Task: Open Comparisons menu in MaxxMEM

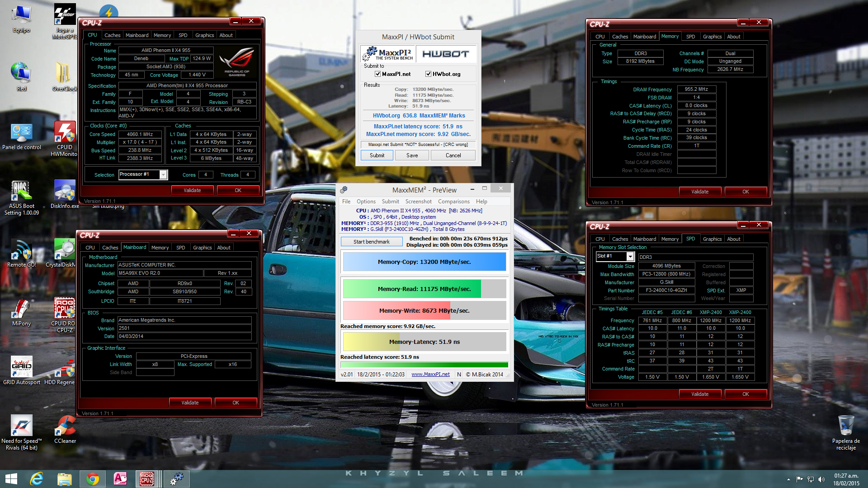Action: coord(453,202)
